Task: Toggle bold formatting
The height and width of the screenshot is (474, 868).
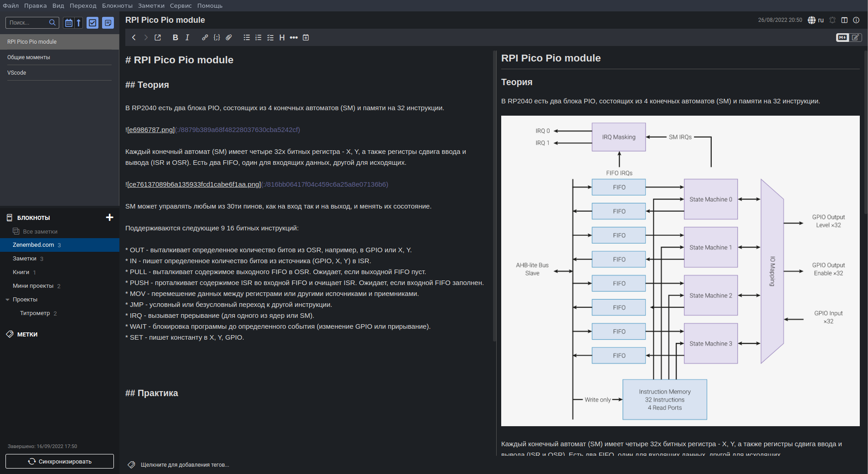Action: click(x=175, y=38)
